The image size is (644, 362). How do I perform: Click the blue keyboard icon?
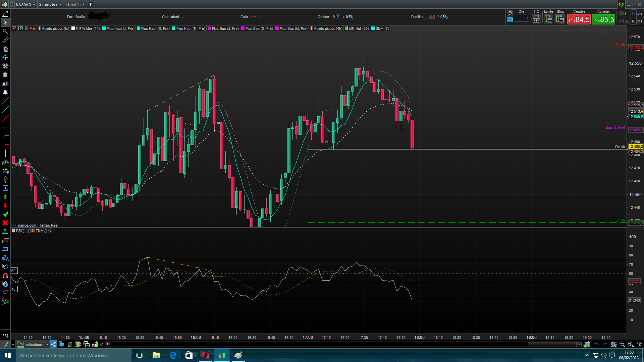click(x=510, y=20)
